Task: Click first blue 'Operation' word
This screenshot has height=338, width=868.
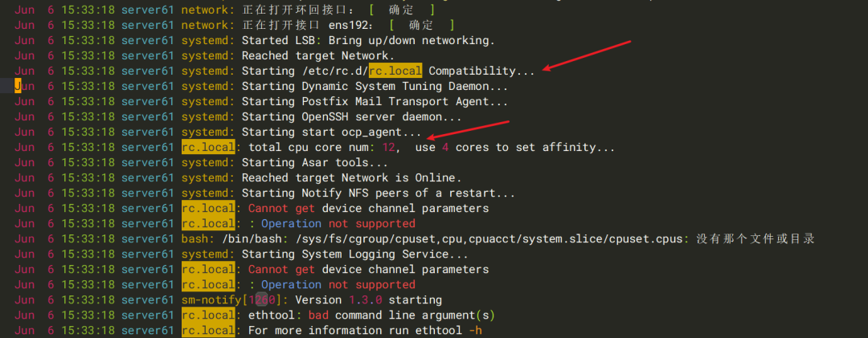Action: (x=291, y=223)
